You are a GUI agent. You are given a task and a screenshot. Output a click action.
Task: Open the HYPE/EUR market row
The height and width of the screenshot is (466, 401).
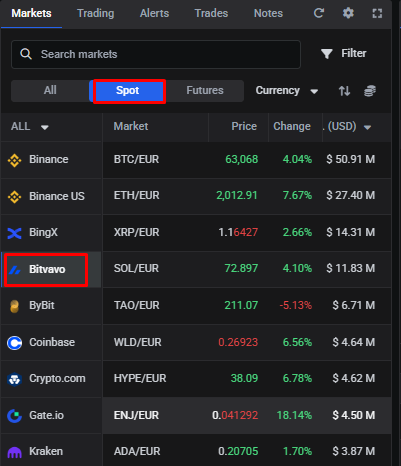click(x=247, y=379)
